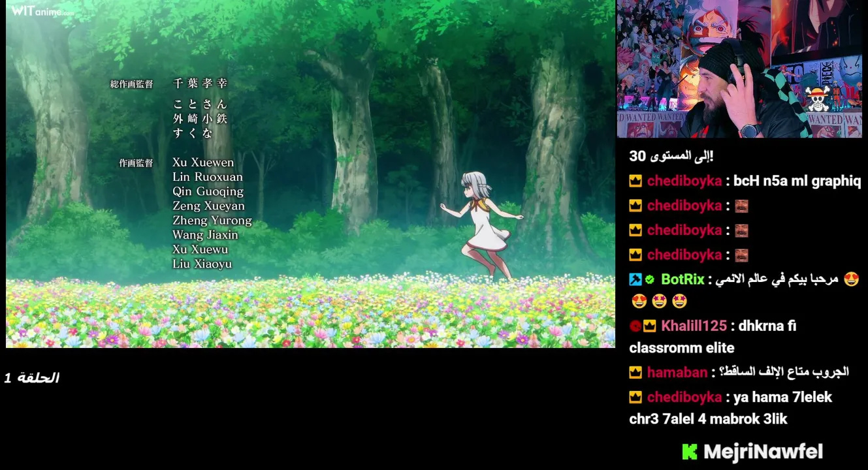
Task: Click the crown badge beside hamaban
Action: 635,373
